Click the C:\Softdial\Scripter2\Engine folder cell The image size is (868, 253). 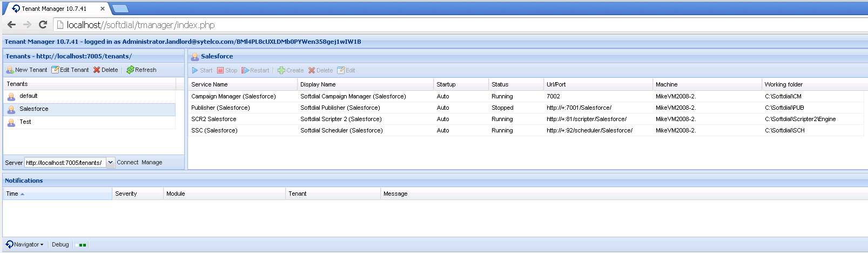coord(800,119)
